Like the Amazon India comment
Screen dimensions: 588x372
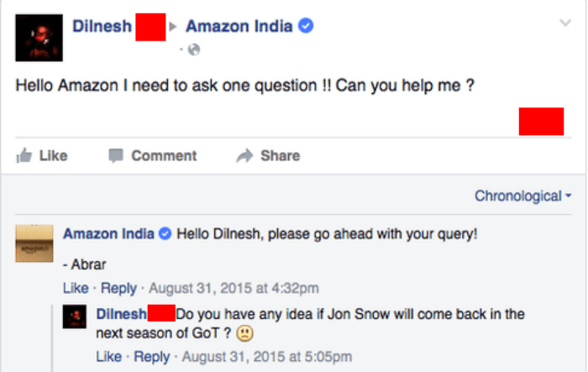tap(76, 288)
